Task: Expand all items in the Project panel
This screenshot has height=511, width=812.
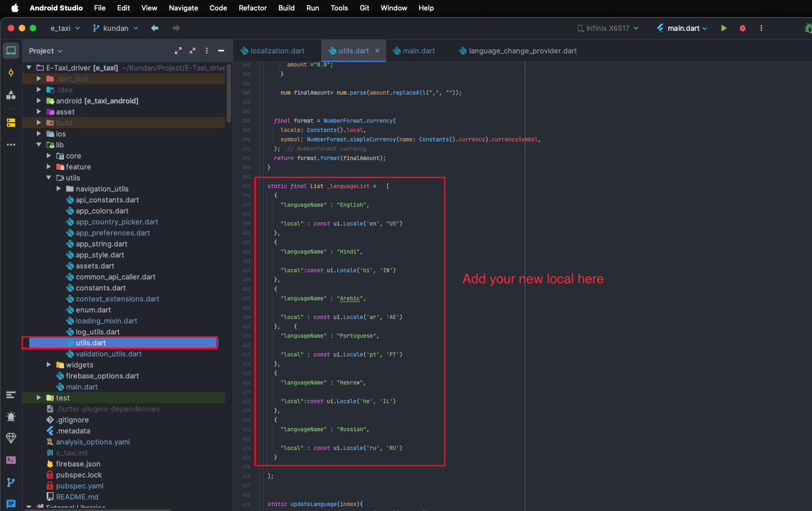Action: click(178, 51)
